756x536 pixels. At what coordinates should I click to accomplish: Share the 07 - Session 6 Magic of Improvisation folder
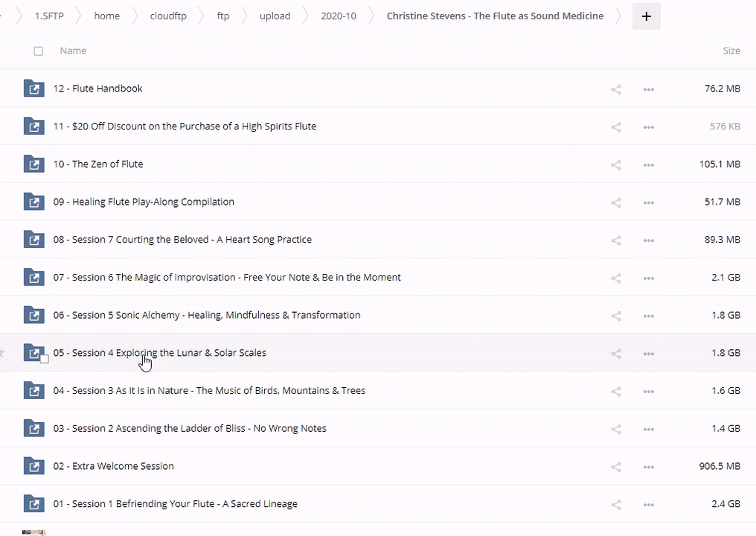pyautogui.click(x=616, y=278)
